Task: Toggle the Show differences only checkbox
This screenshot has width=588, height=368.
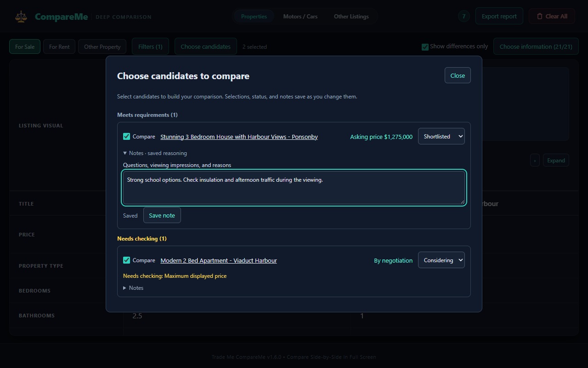Action: point(425,47)
